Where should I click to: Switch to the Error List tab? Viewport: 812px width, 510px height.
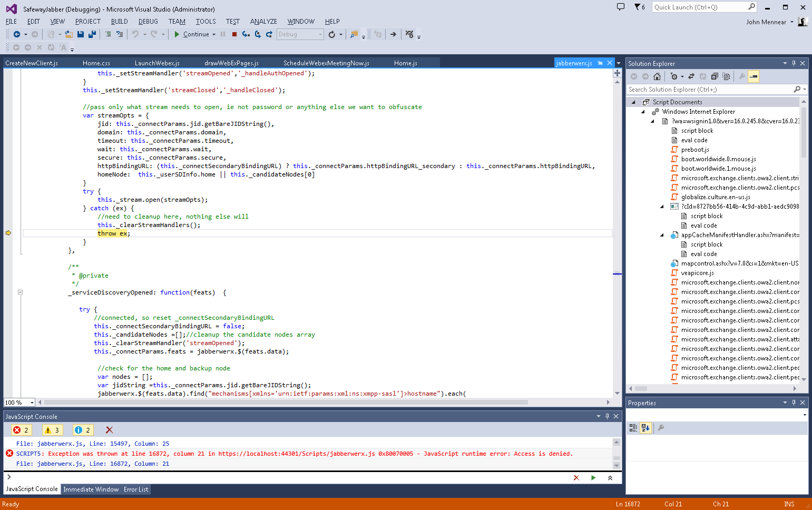tap(136, 489)
